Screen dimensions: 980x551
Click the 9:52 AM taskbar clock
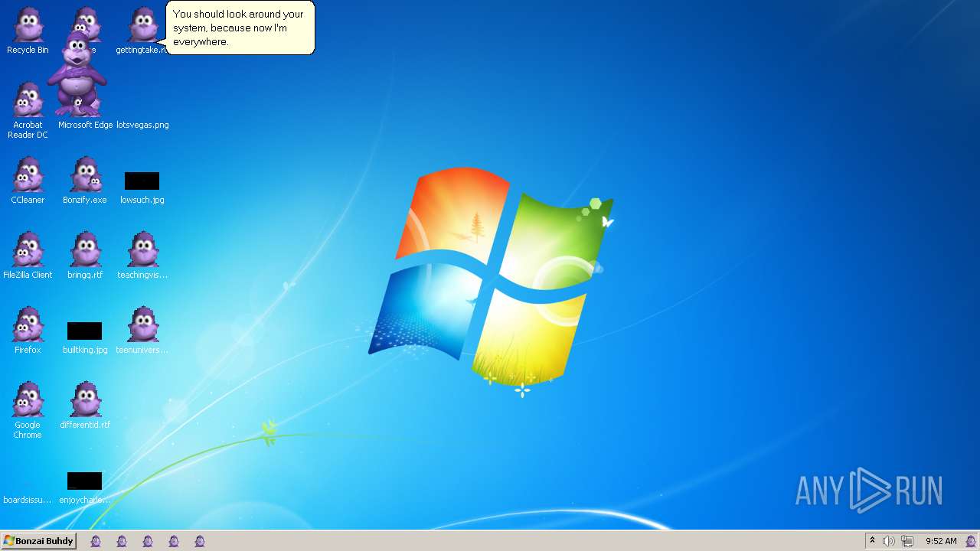[x=941, y=541]
